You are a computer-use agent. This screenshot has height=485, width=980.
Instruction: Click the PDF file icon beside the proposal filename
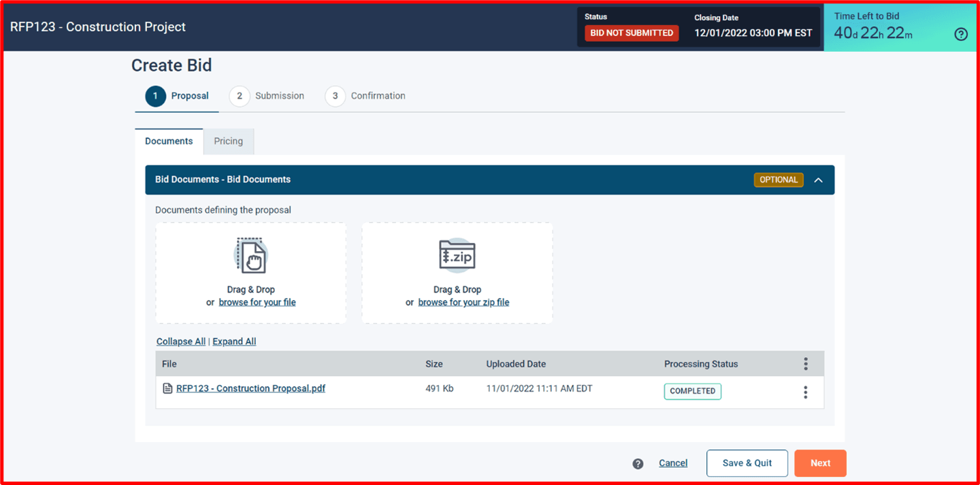coord(167,388)
